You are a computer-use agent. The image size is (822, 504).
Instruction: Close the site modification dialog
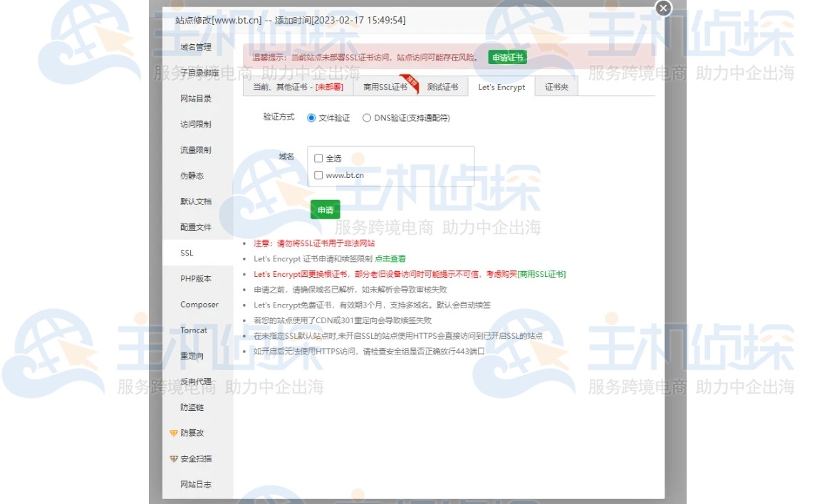pos(663,9)
